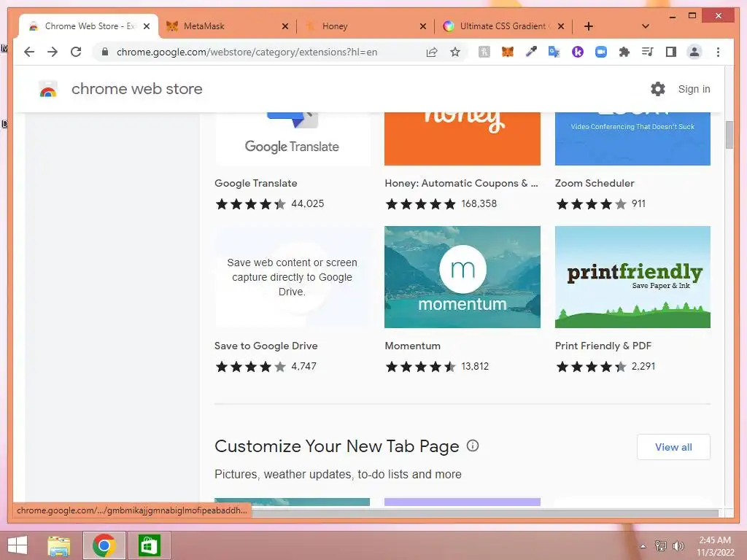Toggle the Chrome side panel
This screenshot has height=560, width=747.
pyautogui.click(x=671, y=52)
